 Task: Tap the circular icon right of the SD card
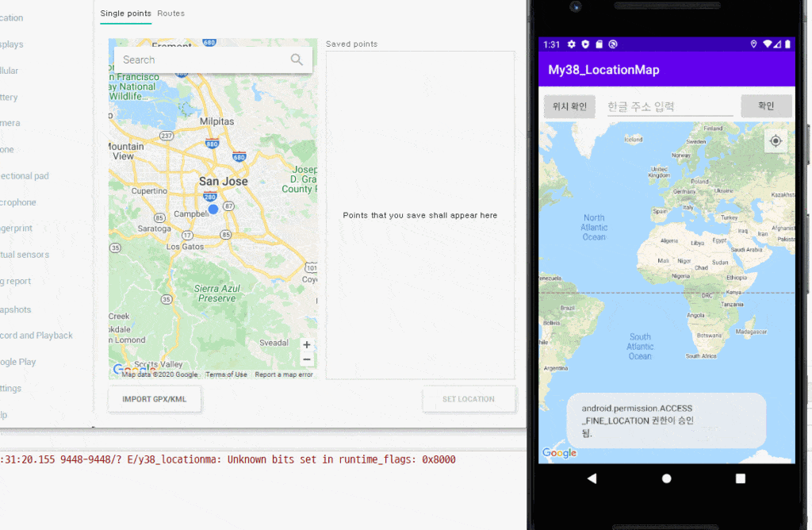[x=613, y=44]
